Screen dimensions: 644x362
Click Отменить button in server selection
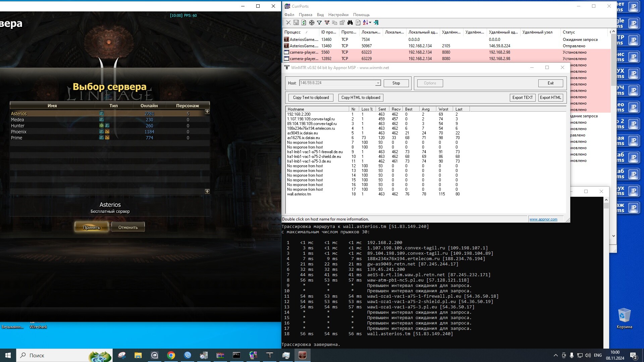[128, 227]
